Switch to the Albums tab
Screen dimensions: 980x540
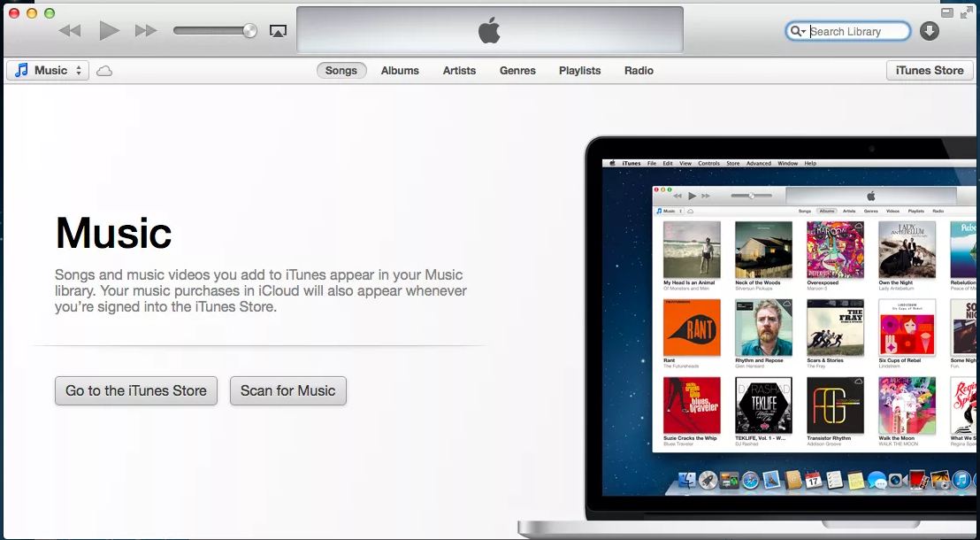pyautogui.click(x=400, y=71)
